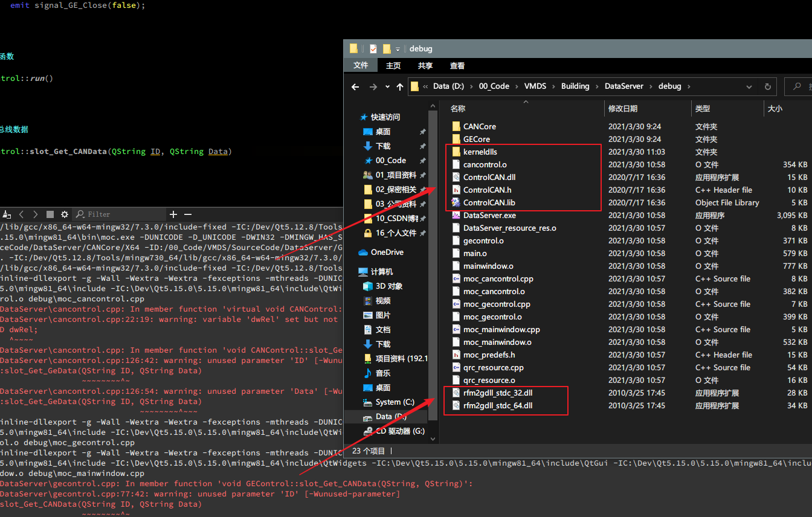The height and width of the screenshot is (517, 812).
Task: Expand subfolder list arrow after VMDS breadcrumb
Action: point(553,86)
